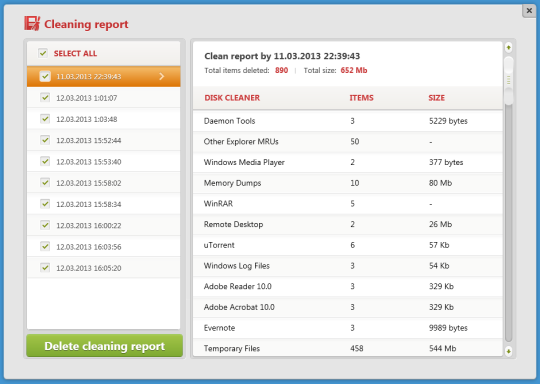The height and width of the screenshot is (384, 540).
Task: Show the report from 12.03.2013 15:58:02
Action: coord(104,183)
